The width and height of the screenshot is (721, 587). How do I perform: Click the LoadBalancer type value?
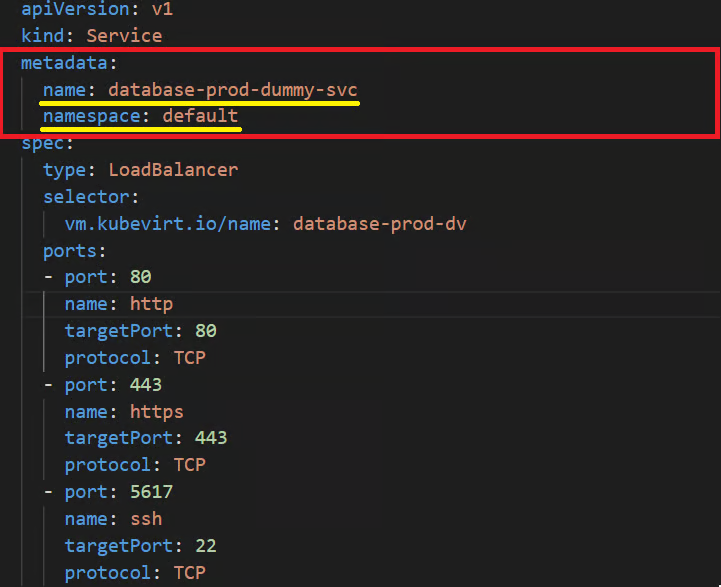[x=173, y=170]
